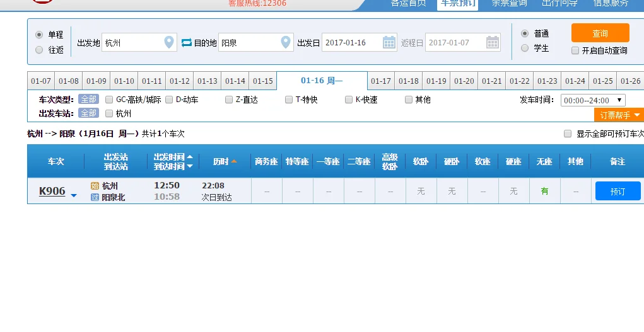Swap departure and destination with arrows icon

pos(187,43)
